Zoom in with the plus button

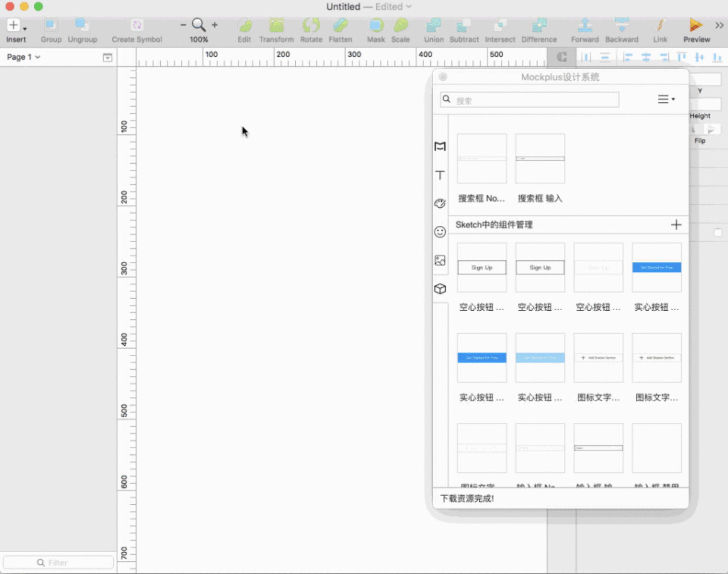[215, 25]
